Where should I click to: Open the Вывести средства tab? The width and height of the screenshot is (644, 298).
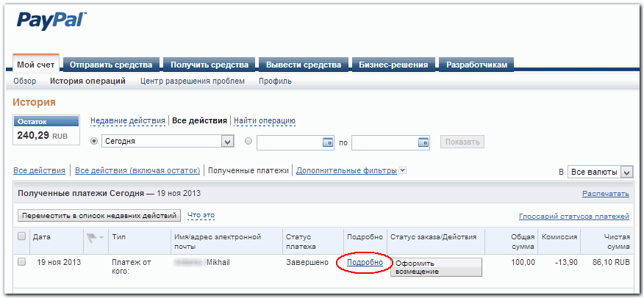[x=304, y=65]
